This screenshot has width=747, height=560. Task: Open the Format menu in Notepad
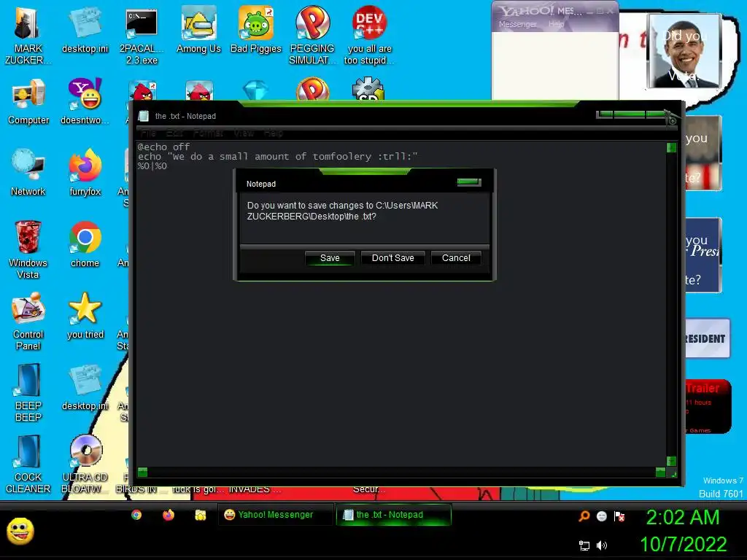click(208, 133)
